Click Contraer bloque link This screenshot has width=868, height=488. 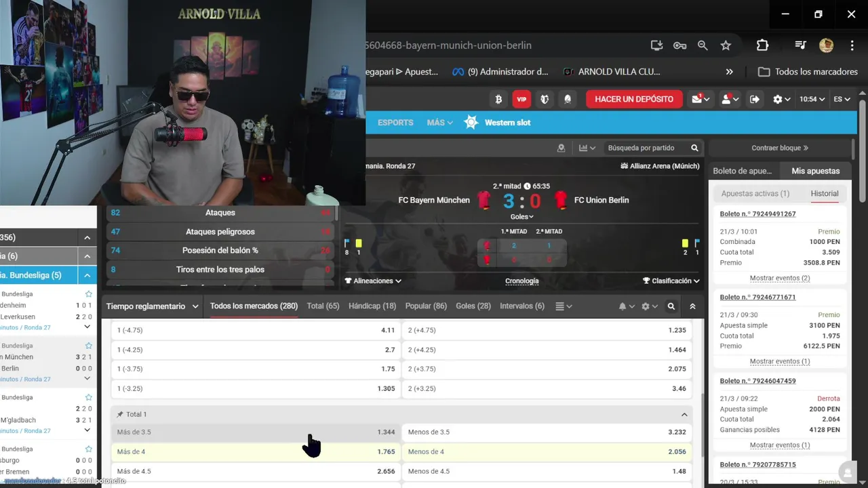point(780,148)
